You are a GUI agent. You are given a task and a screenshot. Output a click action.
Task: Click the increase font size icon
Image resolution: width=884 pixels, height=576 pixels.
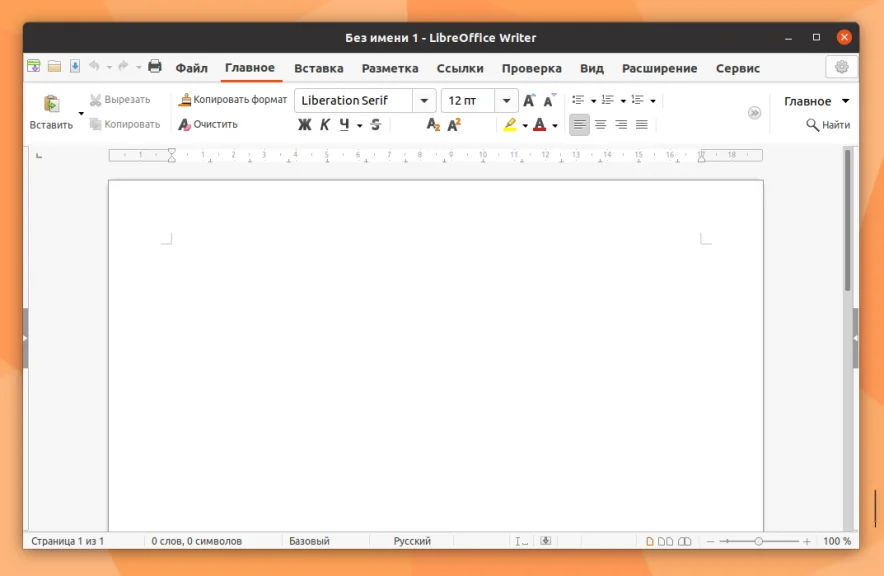click(x=529, y=101)
